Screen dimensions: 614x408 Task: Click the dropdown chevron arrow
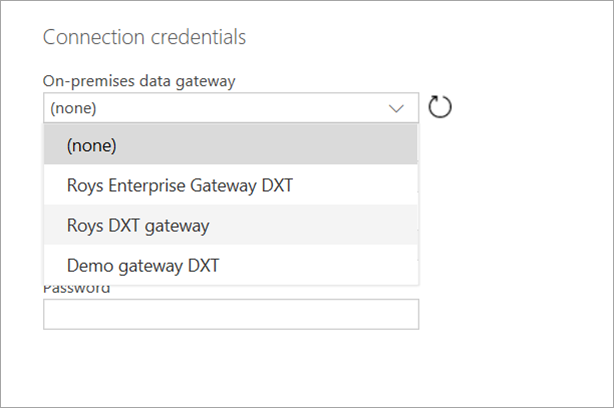tap(397, 108)
